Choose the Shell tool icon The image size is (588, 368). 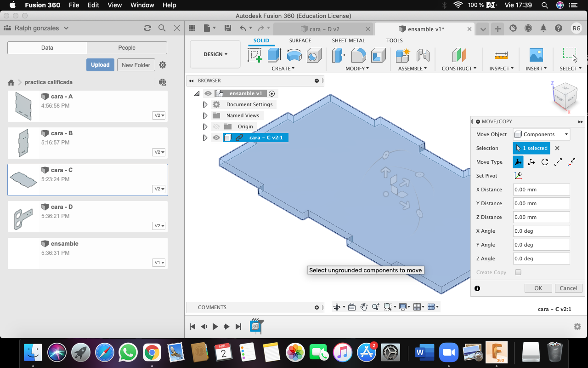click(378, 55)
